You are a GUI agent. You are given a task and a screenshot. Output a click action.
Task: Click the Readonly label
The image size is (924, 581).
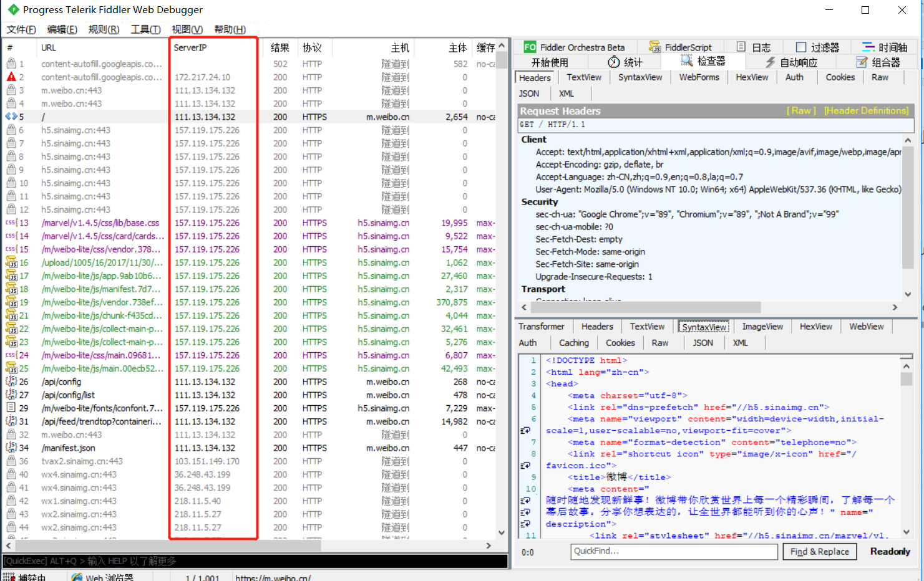click(890, 552)
